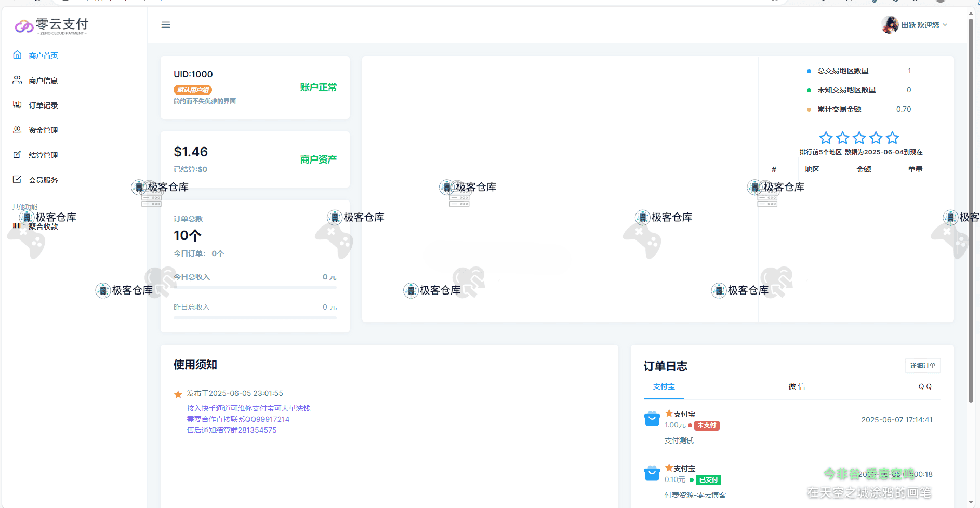Open the 详细订单 button
980x508 pixels.
tap(923, 366)
